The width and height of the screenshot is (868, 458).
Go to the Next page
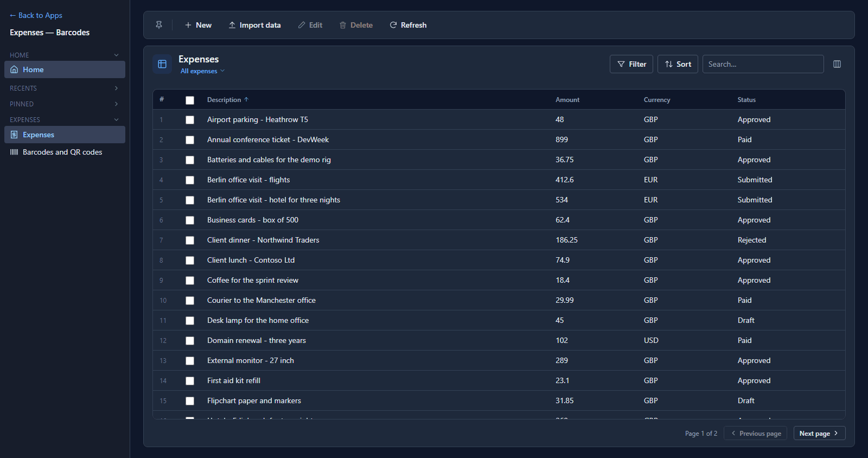point(819,433)
